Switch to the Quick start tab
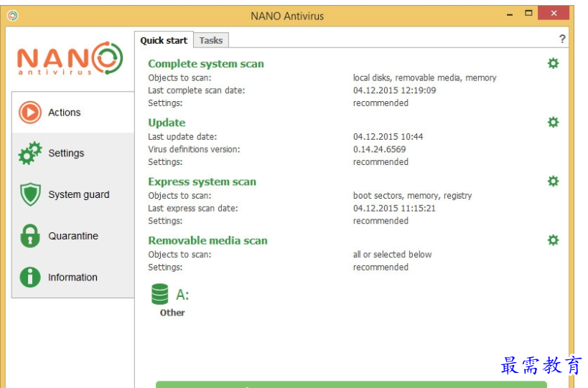 [164, 40]
